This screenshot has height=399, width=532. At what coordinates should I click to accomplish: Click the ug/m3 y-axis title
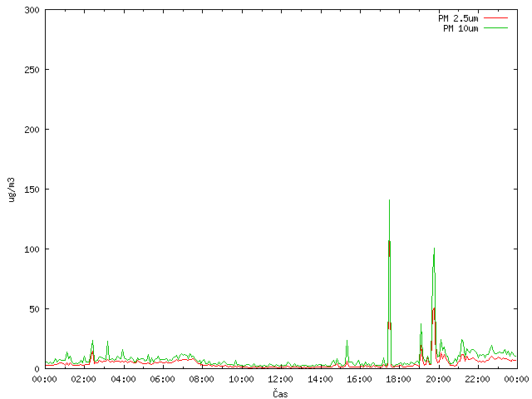pos(12,190)
